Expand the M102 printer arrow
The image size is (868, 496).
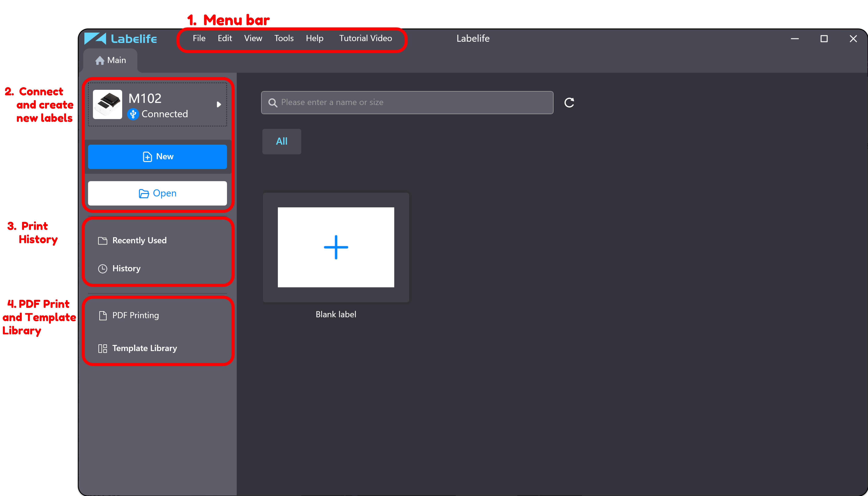pos(219,104)
